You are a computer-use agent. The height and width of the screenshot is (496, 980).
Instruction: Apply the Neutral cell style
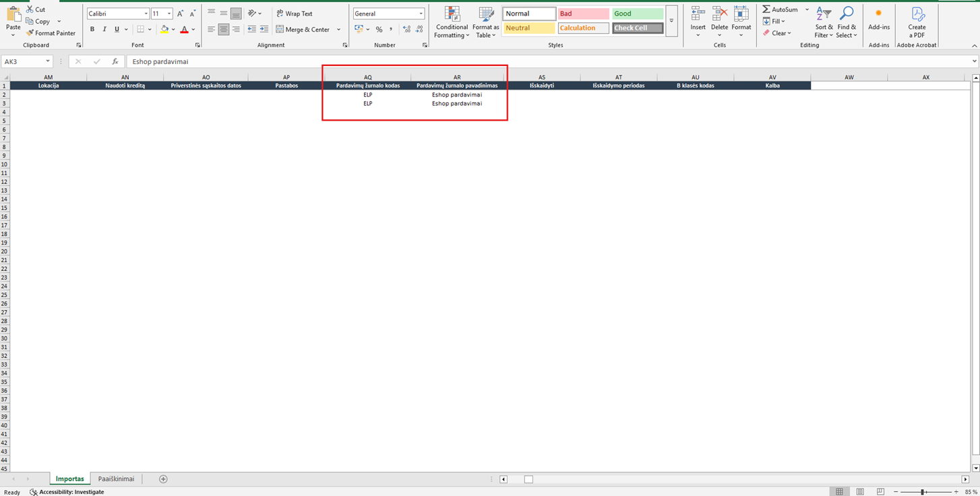tap(529, 28)
